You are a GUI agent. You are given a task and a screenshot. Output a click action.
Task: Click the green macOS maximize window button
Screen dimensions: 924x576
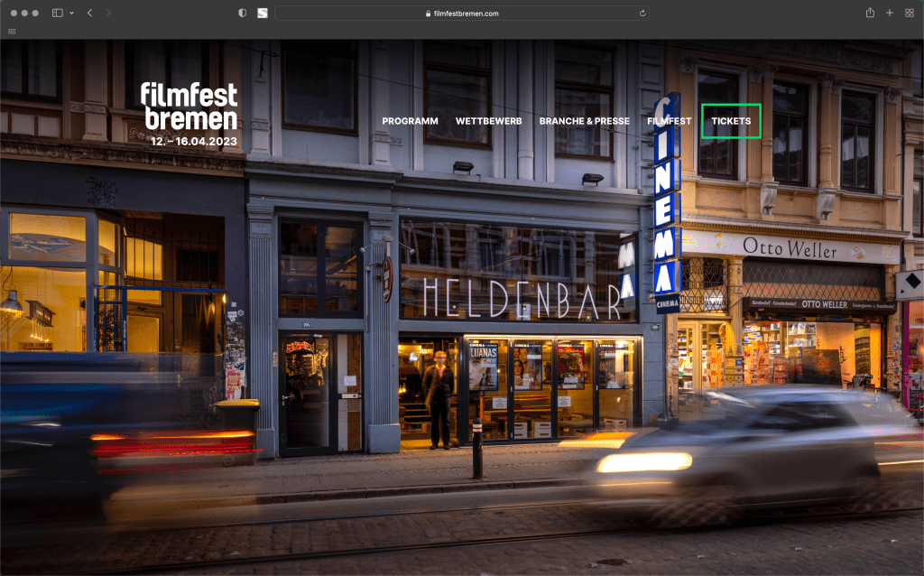pos(35,14)
